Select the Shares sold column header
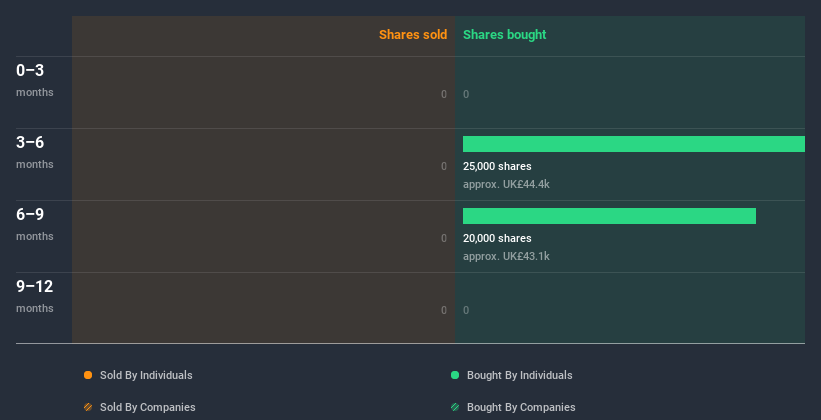 [x=412, y=35]
